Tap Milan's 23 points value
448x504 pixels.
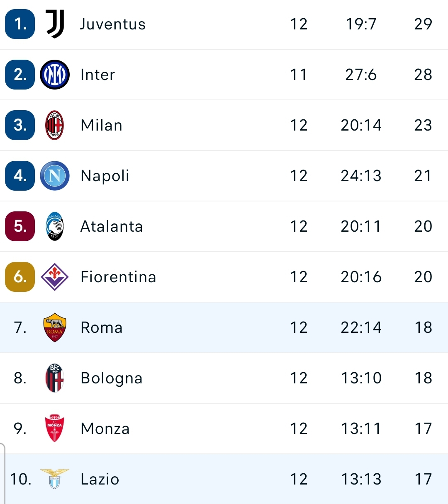pos(423,125)
